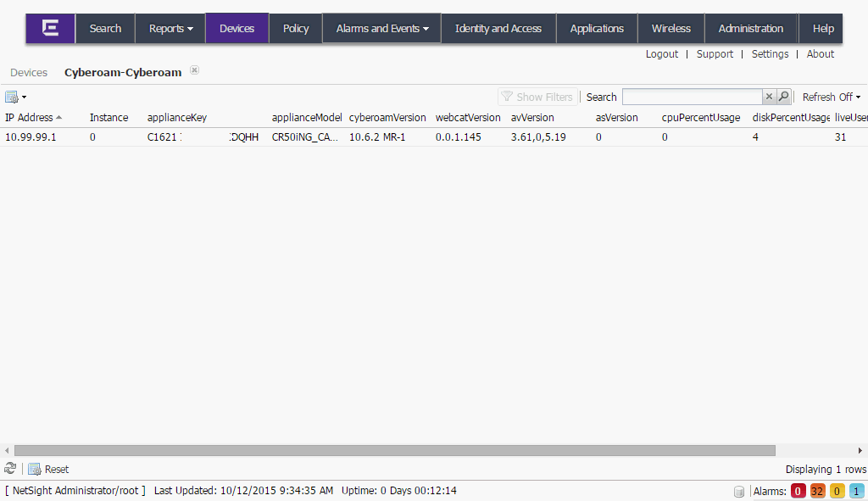
Task: Open the table view options icon dropdown
Action: (x=15, y=97)
